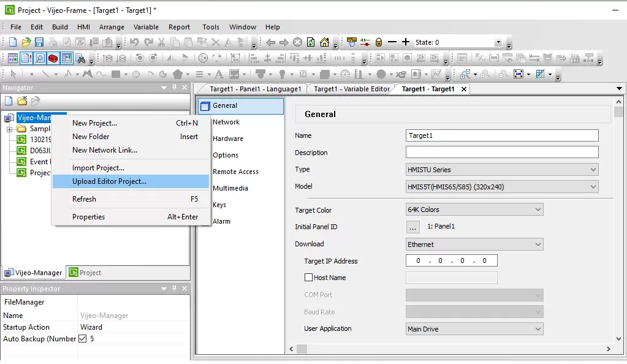627x364 pixels.
Task: Select the Hardware settings category
Action: [x=227, y=138]
